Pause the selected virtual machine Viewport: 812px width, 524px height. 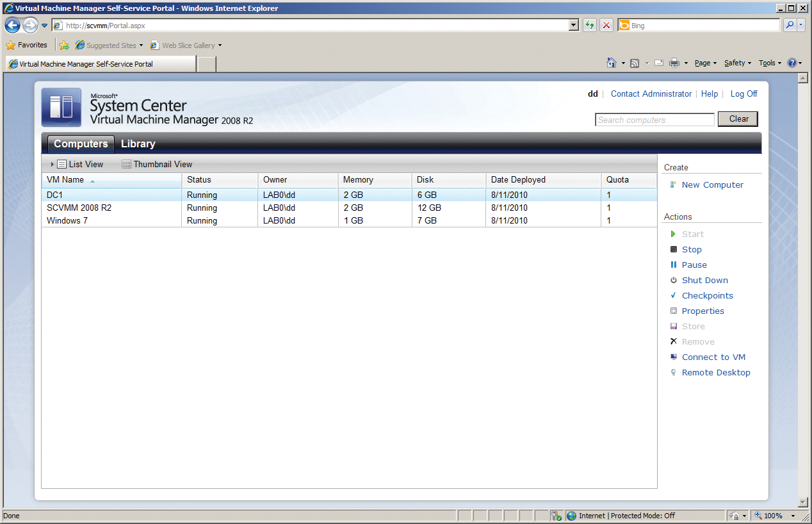point(694,265)
